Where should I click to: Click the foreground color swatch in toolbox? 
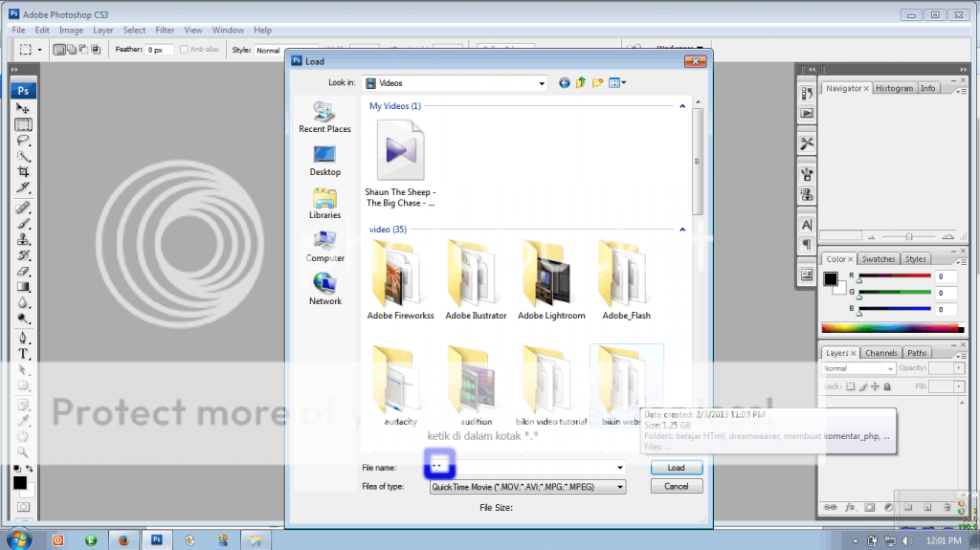tap(19, 482)
